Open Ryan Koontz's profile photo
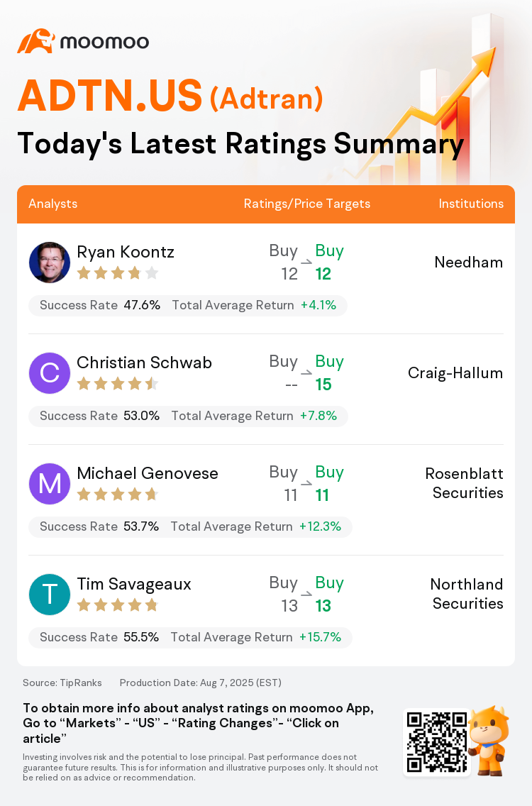The image size is (532, 806). coord(50,262)
